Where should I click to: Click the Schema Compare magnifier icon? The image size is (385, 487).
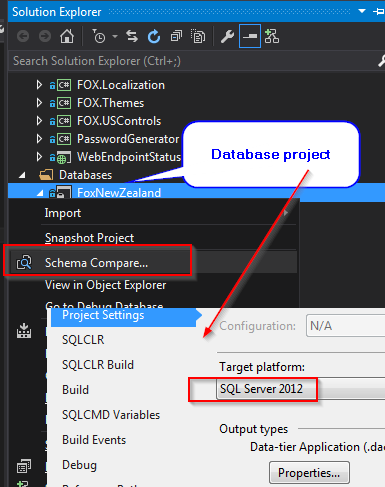(x=24, y=263)
